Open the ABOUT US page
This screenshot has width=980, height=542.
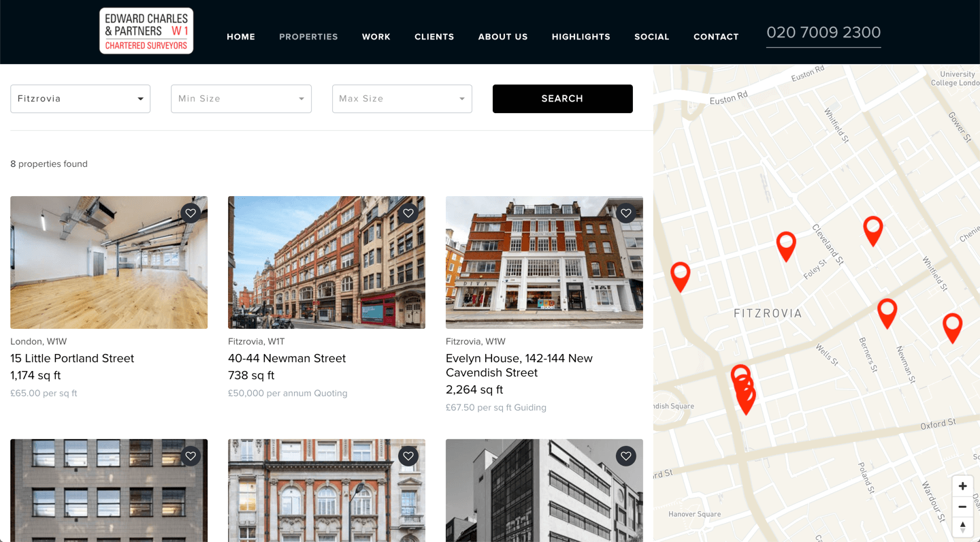503,37
